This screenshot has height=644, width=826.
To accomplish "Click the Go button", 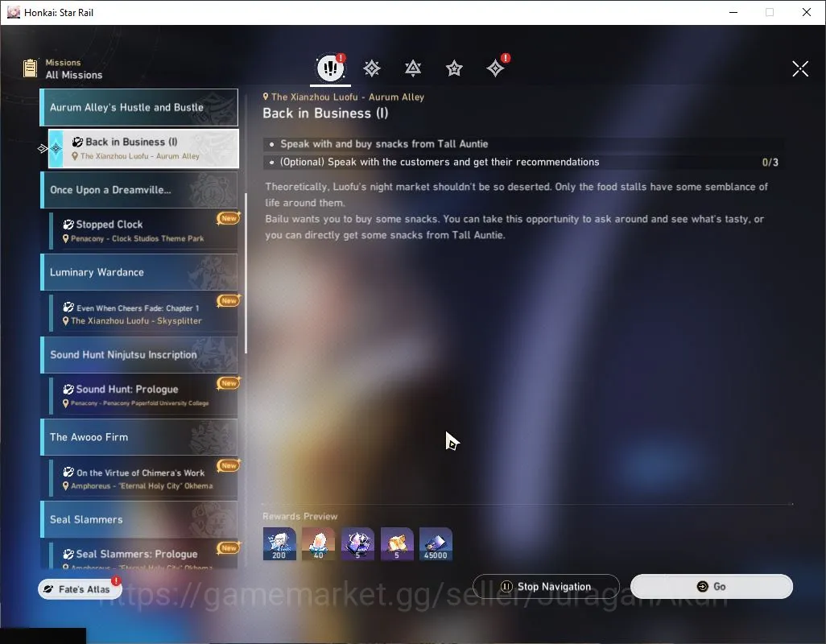I will coord(712,587).
